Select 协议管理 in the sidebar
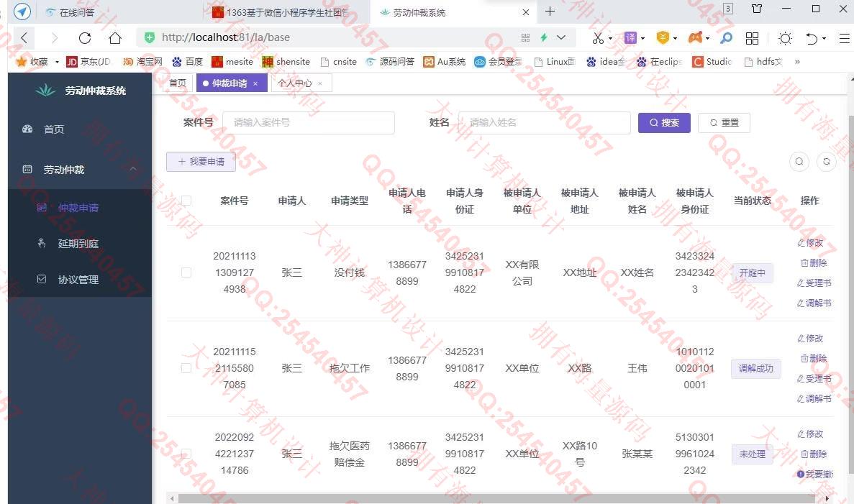This screenshot has width=854, height=504. coord(80,279)
